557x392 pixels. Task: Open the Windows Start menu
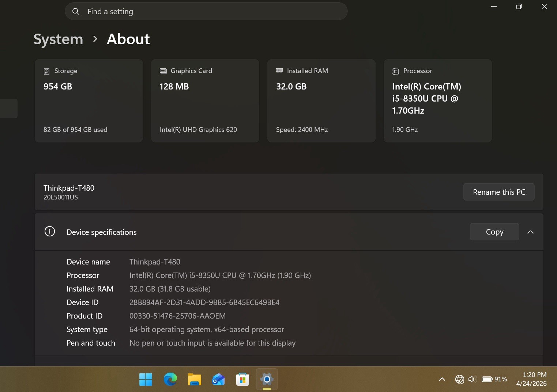click(146, 379)
